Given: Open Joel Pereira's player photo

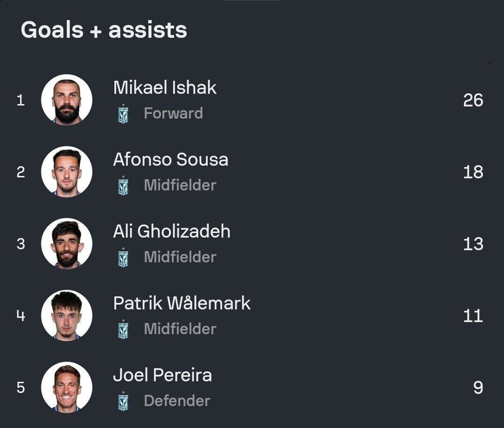Looking at the screenshot, I should tap(67, 387).
